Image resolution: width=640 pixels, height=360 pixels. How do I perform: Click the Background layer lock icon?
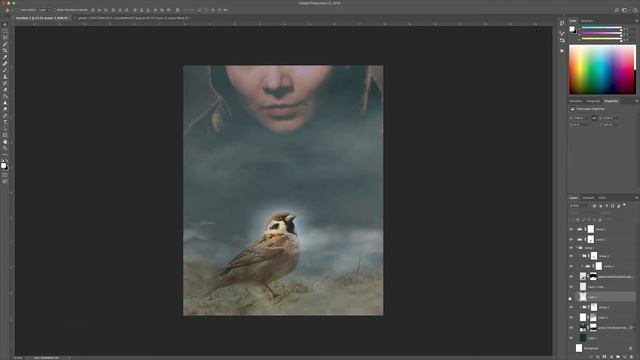coord(631,348)
